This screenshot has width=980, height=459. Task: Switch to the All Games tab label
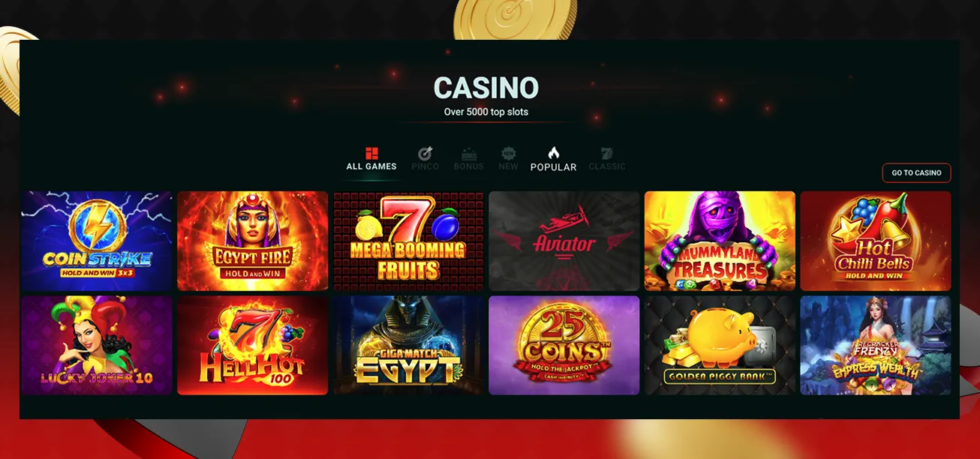(x=371, y=166)
